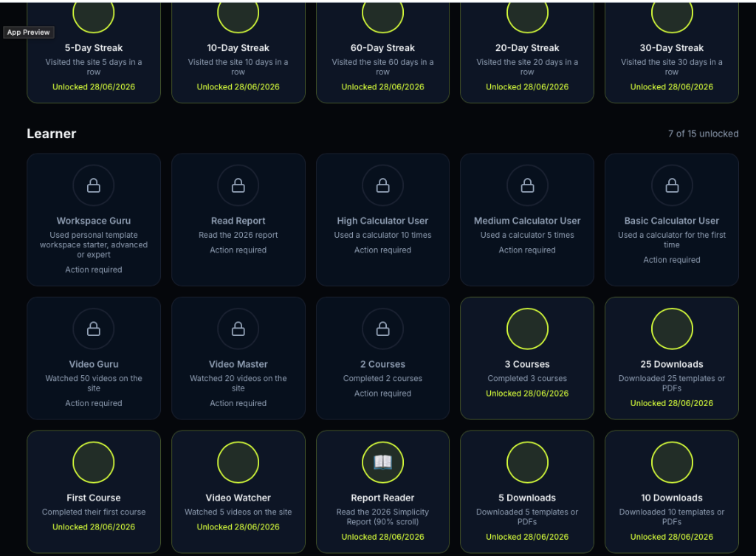Click "Completed their first course" description

click(x=94, y=512)
